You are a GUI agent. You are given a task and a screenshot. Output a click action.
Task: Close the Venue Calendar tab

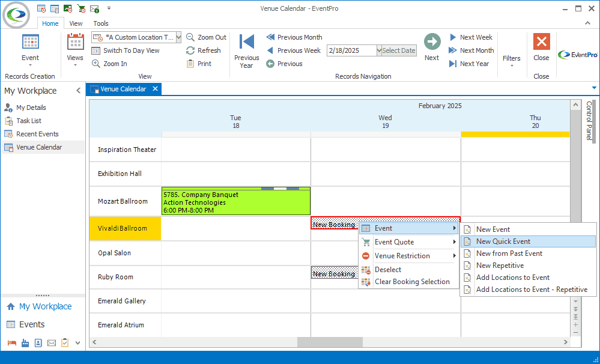tap(155, 89)
